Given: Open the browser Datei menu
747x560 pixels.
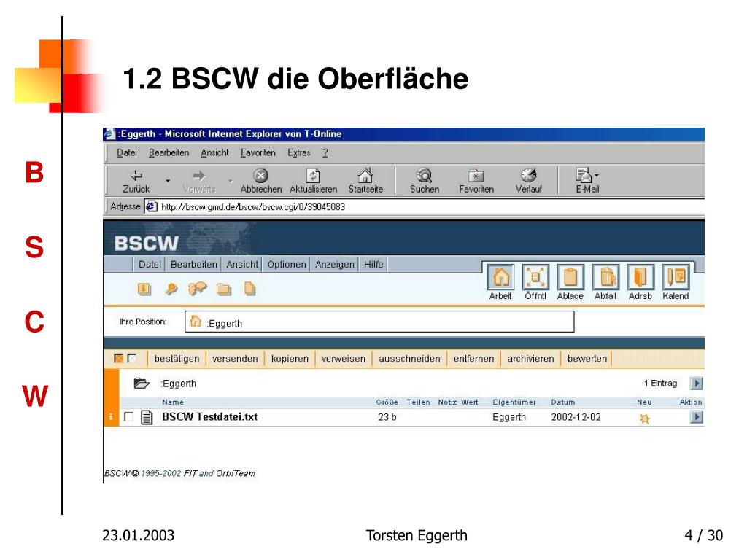Looking at the screenshot, I should [127, 153].
